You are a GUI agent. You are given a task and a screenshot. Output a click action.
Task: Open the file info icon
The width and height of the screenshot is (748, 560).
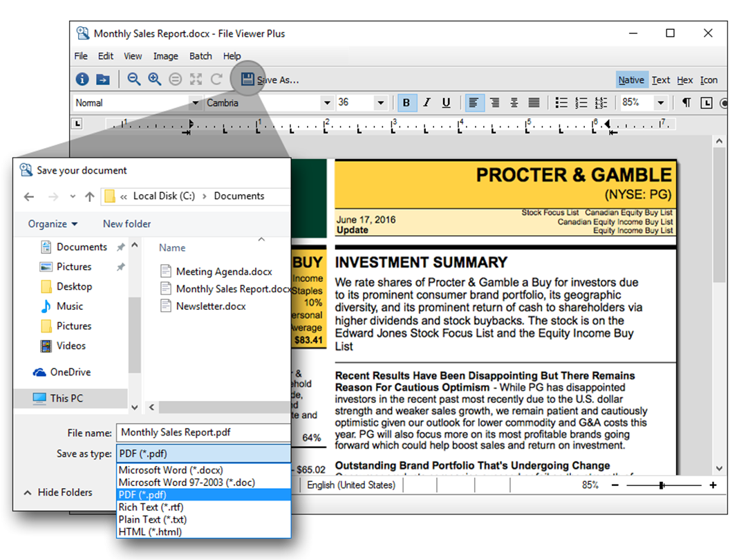pyautogui.click(x=82, y=80)
